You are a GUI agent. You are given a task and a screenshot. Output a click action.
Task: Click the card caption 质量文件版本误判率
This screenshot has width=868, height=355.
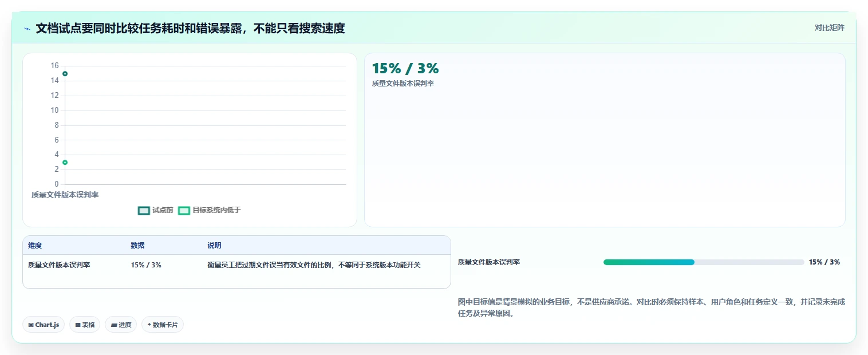pos(403,84)
